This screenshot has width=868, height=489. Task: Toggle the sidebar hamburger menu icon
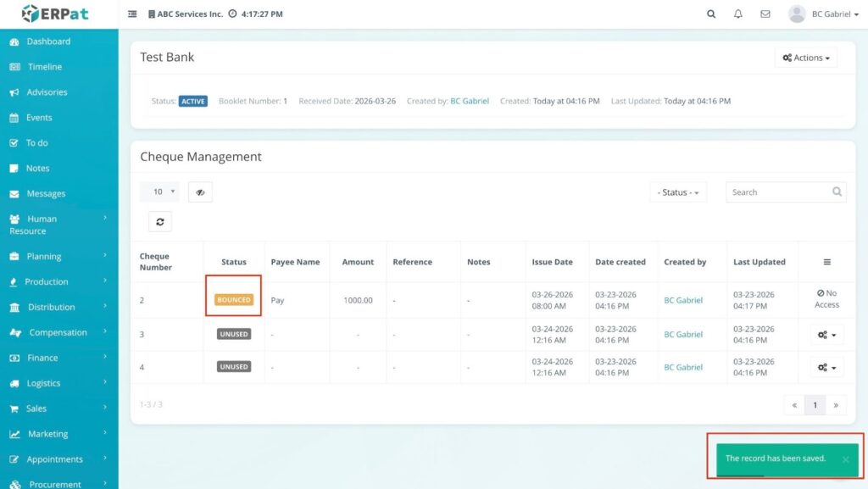(132, 14)
